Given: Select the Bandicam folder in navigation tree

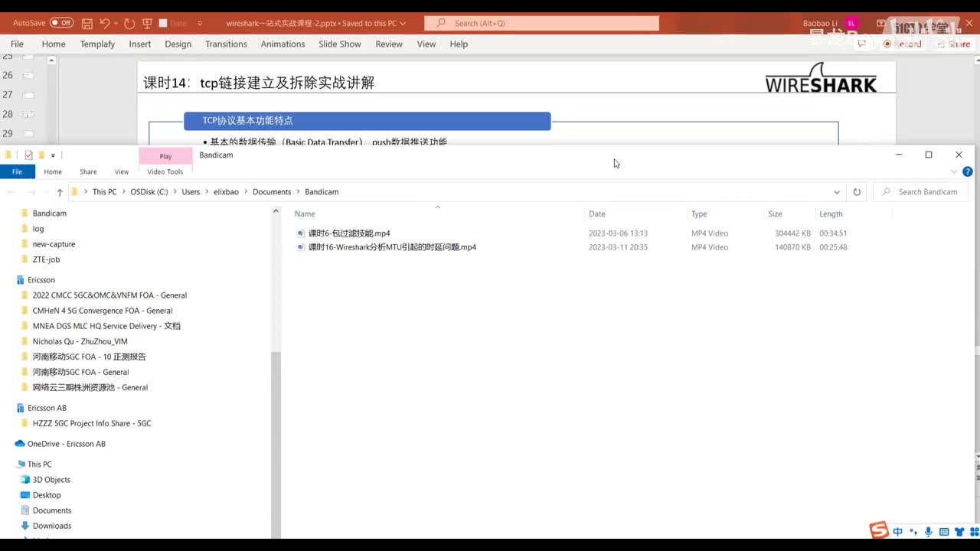Looking at the screenshot, I should point(49,214).
